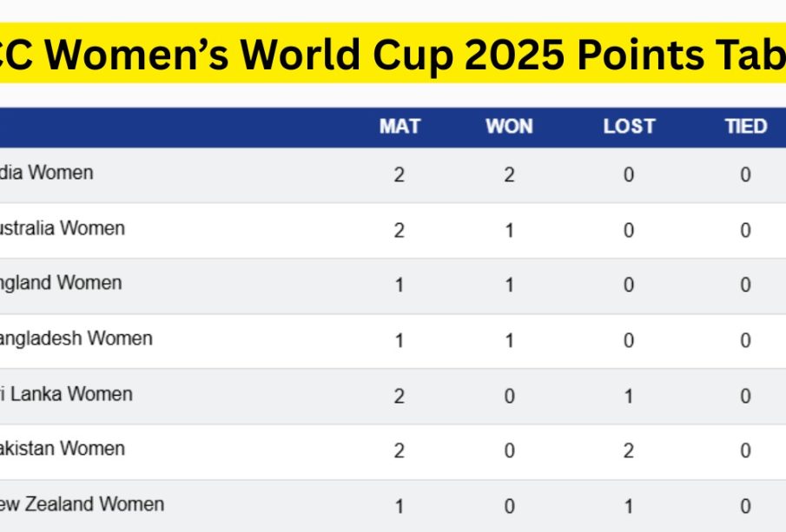The height and width of the screenshot is (532, 786).
Task: Open the Sri Lanka Women entry
Action: [x=66, y=394]
